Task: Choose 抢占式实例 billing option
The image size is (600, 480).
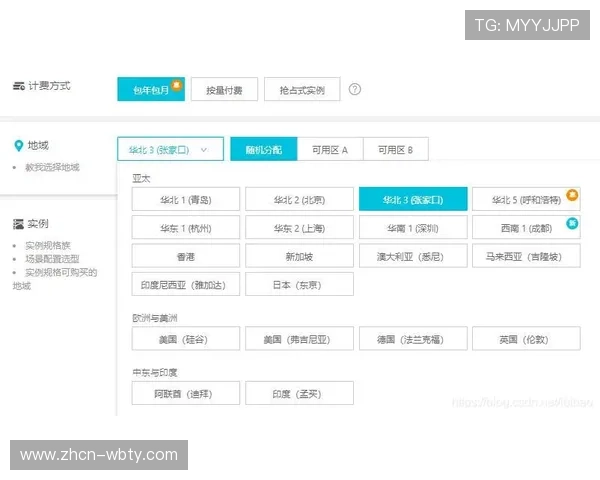Action: [301, 90]
